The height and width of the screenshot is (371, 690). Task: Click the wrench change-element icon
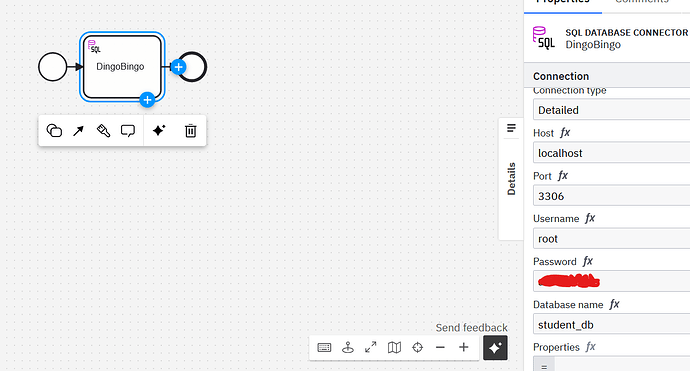103,131
